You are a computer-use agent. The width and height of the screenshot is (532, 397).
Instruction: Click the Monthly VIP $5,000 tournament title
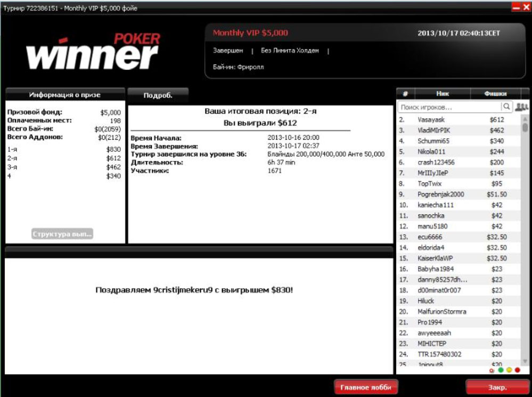[x=250, y=33]
